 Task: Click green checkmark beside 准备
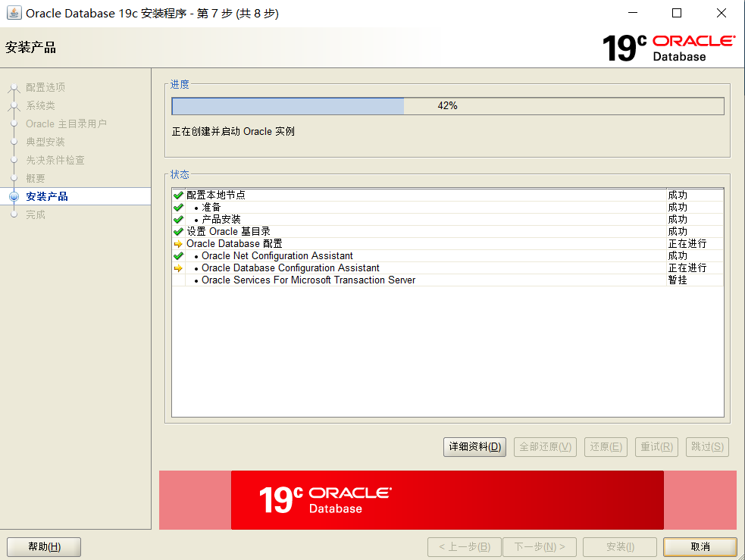[178, 208]
